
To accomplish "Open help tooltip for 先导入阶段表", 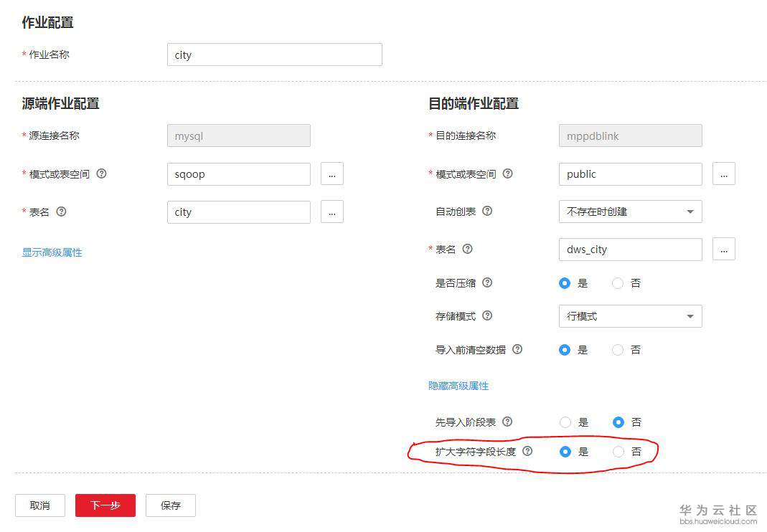I will pos(507,422).
